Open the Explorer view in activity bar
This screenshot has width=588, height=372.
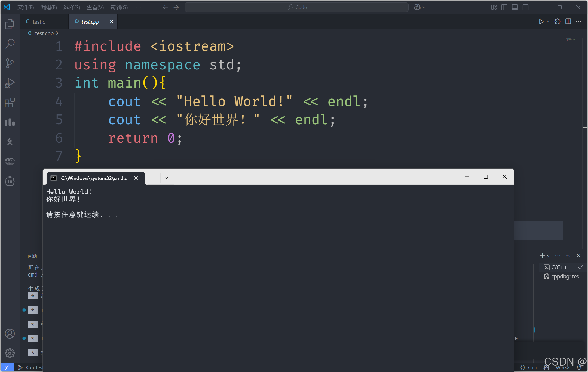(x=10, y=24)
